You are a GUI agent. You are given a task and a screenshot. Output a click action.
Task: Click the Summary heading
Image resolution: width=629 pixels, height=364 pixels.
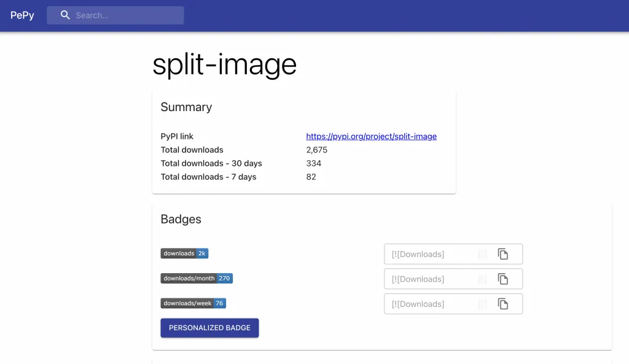pos(186,107)
